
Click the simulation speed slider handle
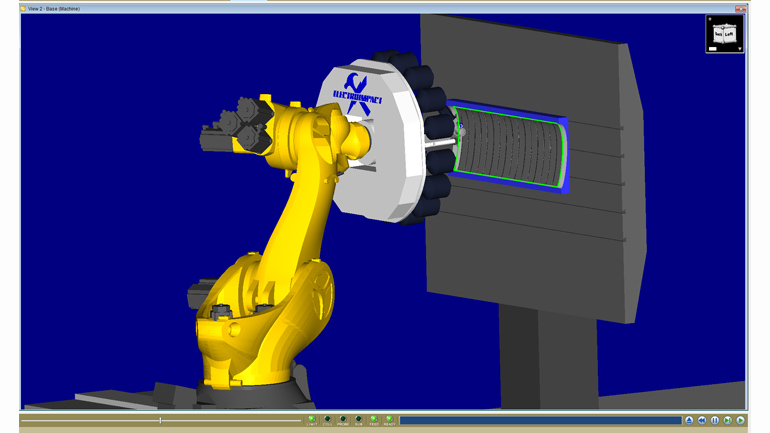tap(160, 420)
